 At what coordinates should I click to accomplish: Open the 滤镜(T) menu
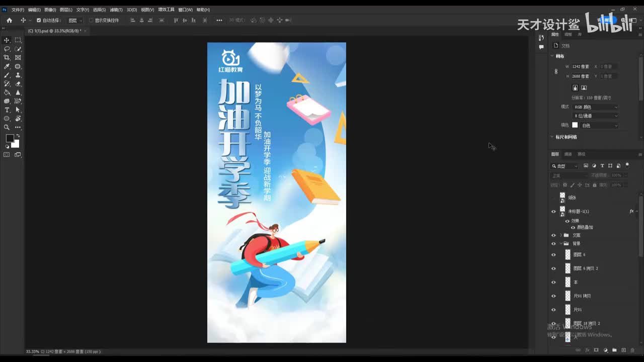click(116, 10)
